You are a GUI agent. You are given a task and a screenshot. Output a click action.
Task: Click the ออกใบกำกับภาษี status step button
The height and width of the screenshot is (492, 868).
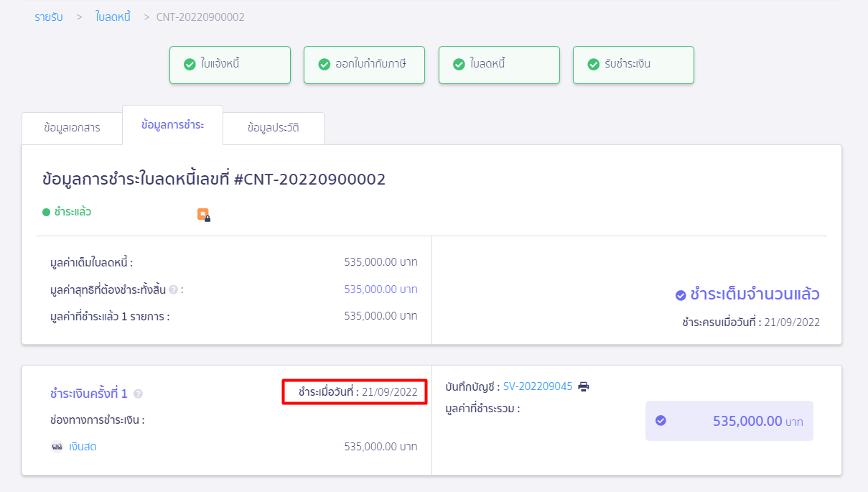point(364,65)
